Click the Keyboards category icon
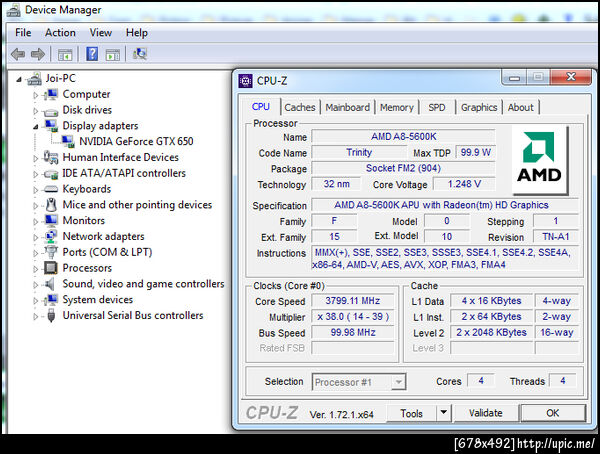The height and width of the screenshot is (454, 600). click(51, 189)
